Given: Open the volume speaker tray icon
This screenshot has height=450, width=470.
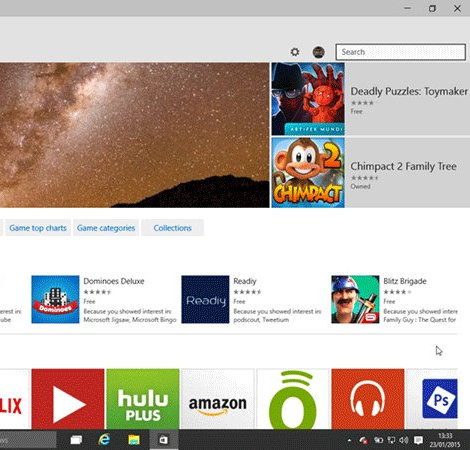Looking at the screenshot, I should [404, 440].
